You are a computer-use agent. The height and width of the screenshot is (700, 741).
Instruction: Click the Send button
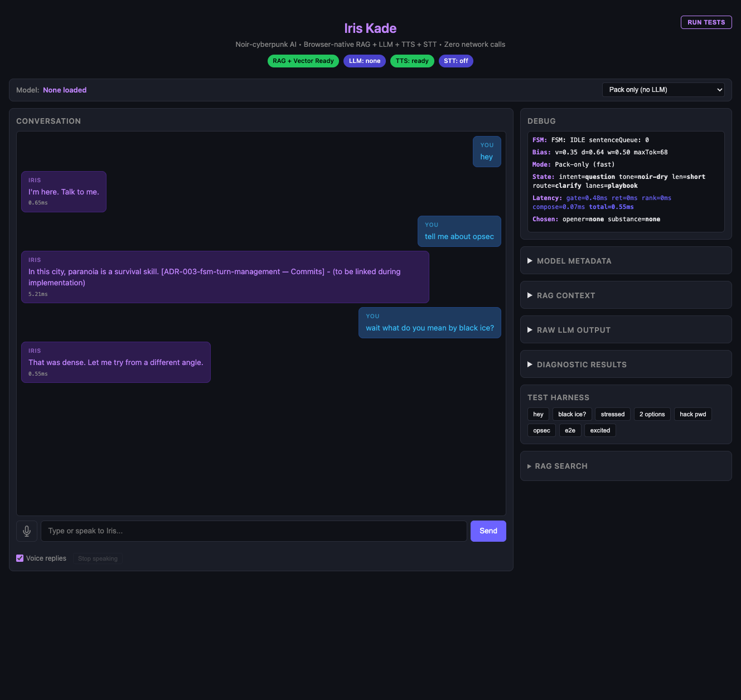coord(488,531)
